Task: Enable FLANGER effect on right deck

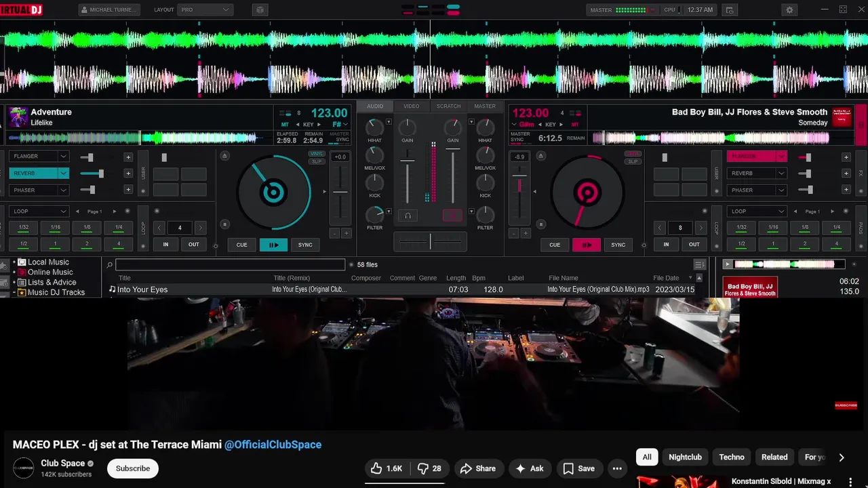Action: tap(751, 157)
